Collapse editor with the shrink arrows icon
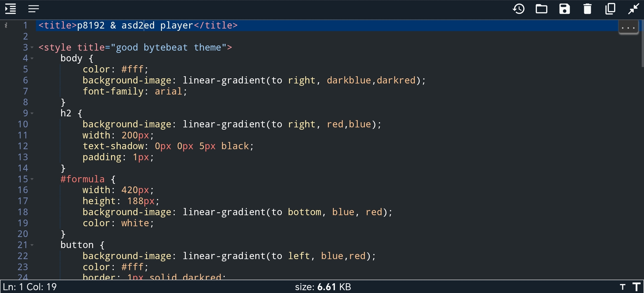 coord(633,9)
